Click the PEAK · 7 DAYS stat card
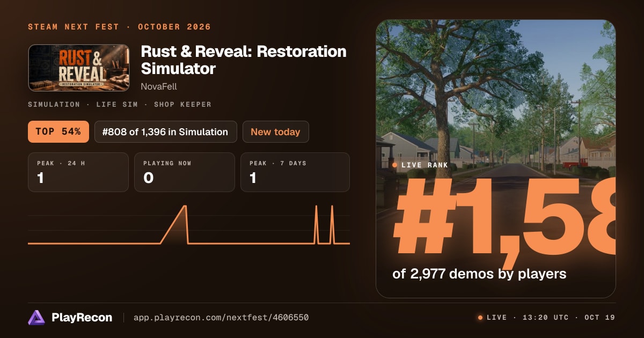The width and height of the screenshot is (644, 338). 295,172
